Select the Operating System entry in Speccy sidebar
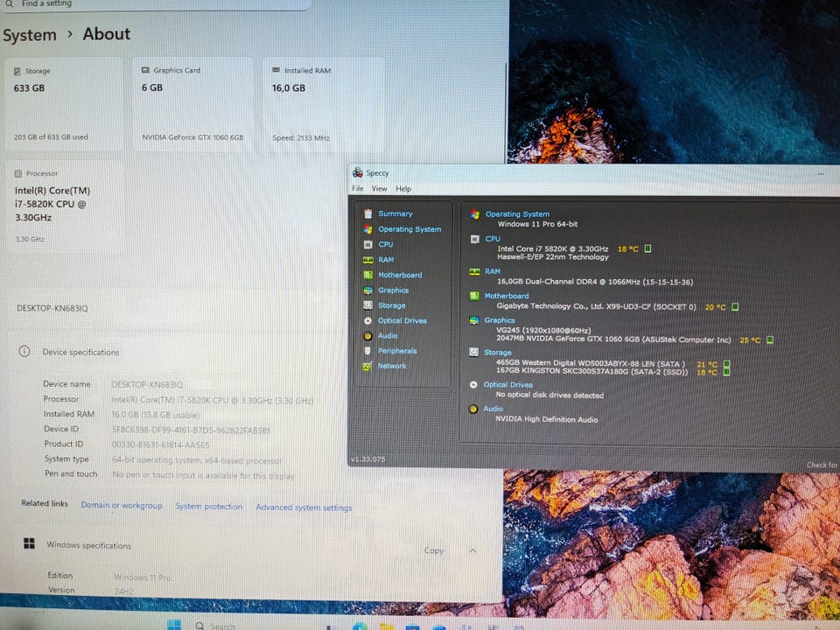Screen dimensions: 840x630 (x=409, y=229)
